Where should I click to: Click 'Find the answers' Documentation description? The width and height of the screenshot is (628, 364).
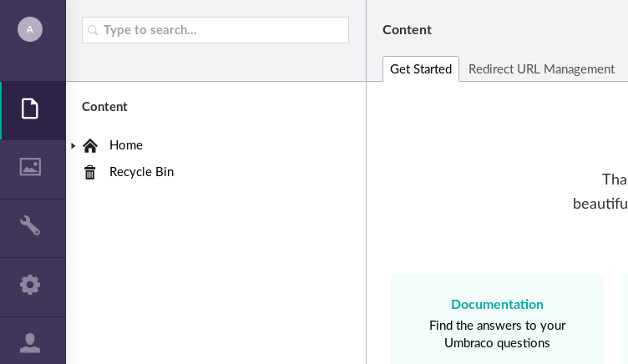(x=497, y=334)
